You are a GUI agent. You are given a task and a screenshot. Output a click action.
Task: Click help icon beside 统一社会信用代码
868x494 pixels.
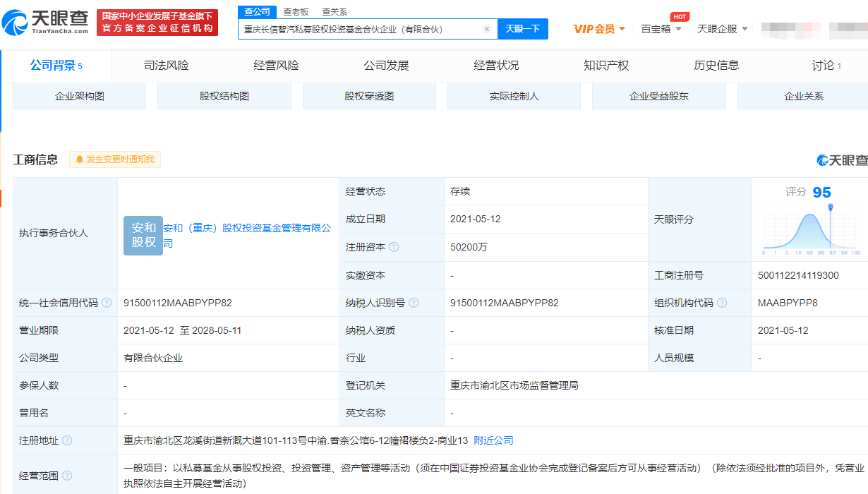click(107, 303)
